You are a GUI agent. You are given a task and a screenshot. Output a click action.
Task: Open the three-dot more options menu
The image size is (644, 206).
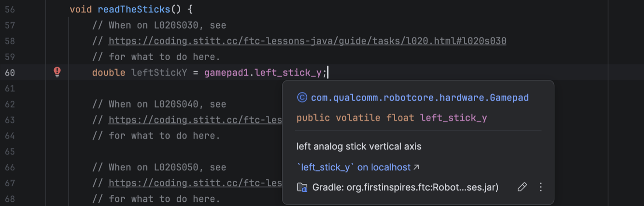(x=541, y=187)
